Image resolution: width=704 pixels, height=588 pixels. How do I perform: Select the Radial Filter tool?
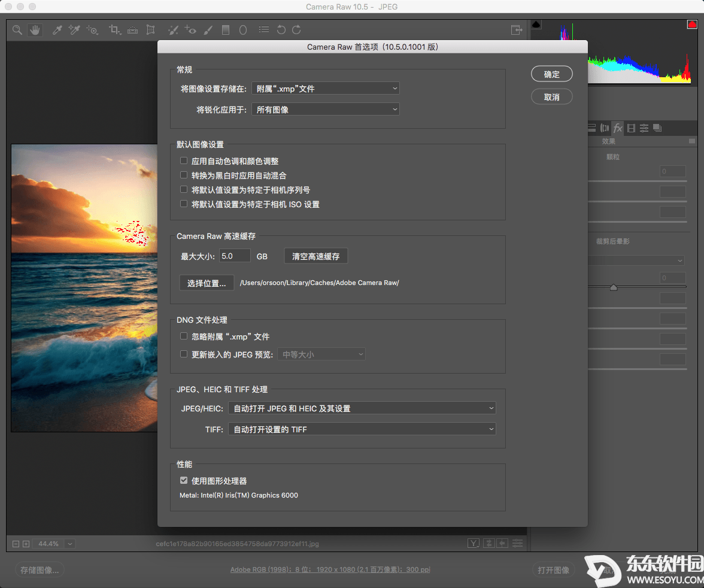(243, 30)
